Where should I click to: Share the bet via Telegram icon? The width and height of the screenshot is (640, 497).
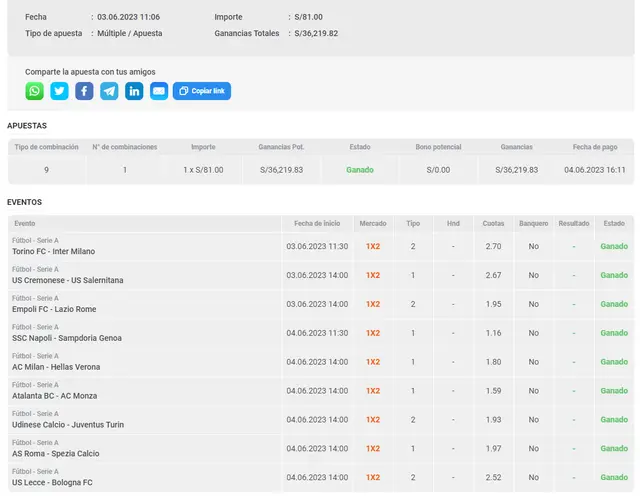(109, 91)
